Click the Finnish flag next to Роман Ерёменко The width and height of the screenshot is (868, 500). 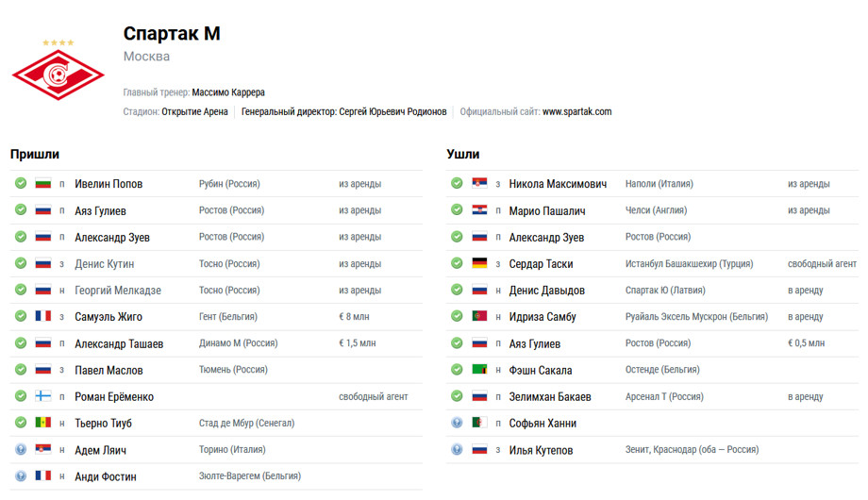pyautogui.click(x=43, y=396)
